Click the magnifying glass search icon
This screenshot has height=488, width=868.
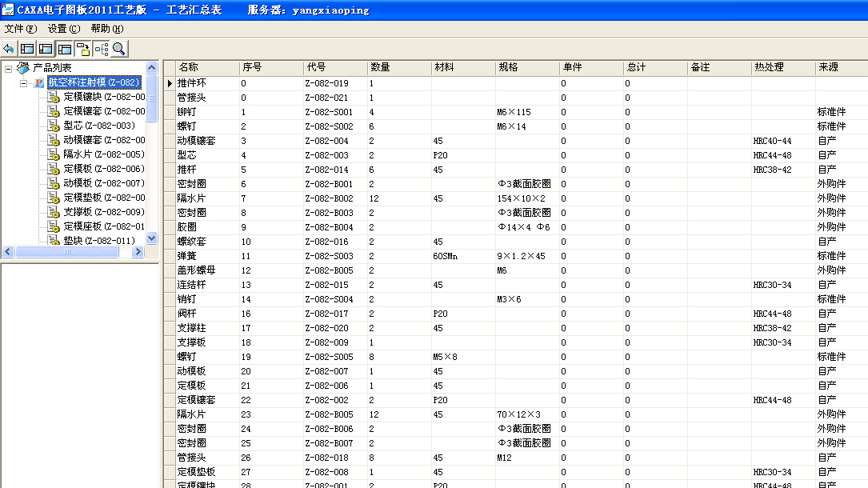(x=119, y=49)
